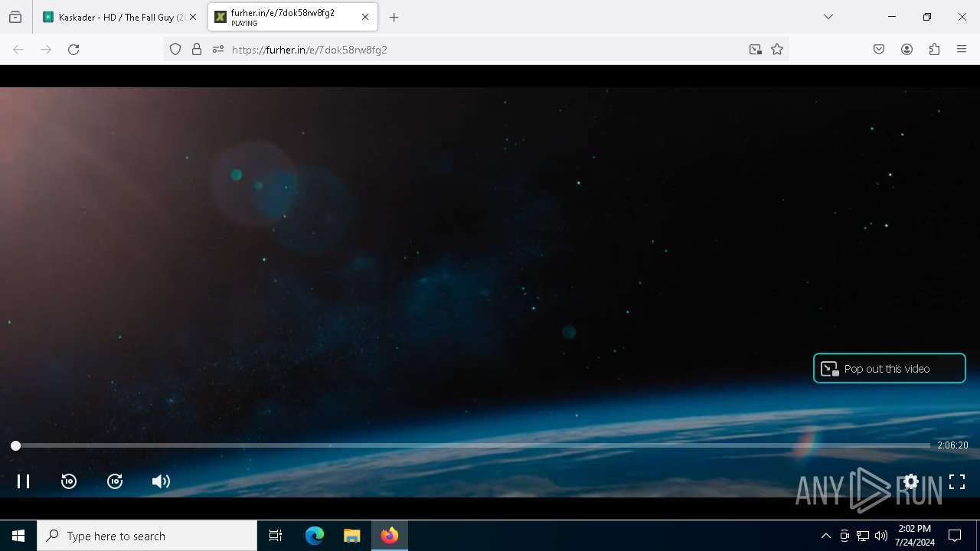Minimize the Firefox window
This screenshot has width=980, height=551.
[x=892, y=17]
